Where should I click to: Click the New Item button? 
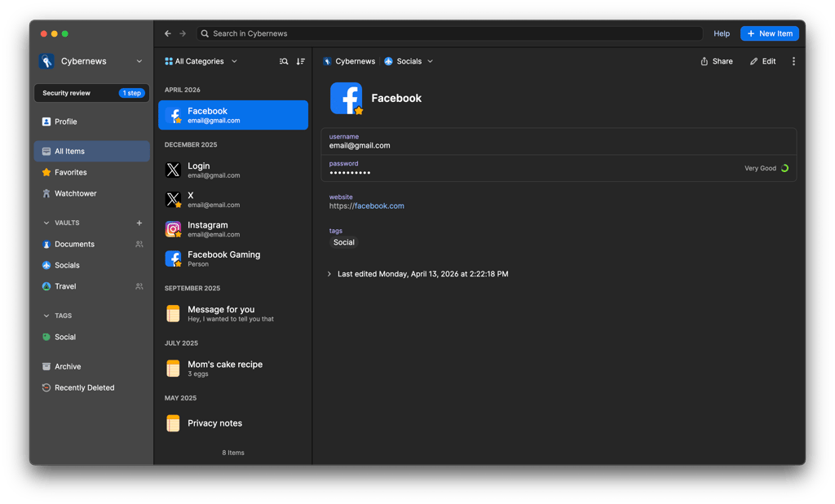(770, 33)
